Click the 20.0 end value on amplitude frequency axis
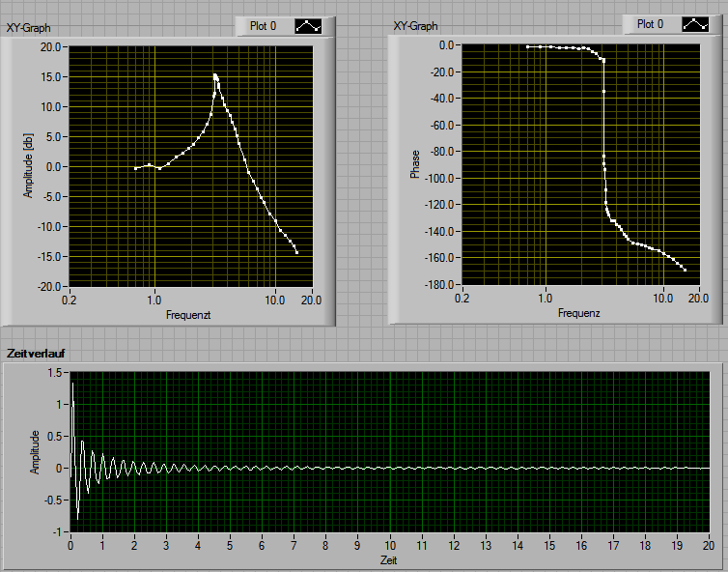 click(x=311, y=300)
